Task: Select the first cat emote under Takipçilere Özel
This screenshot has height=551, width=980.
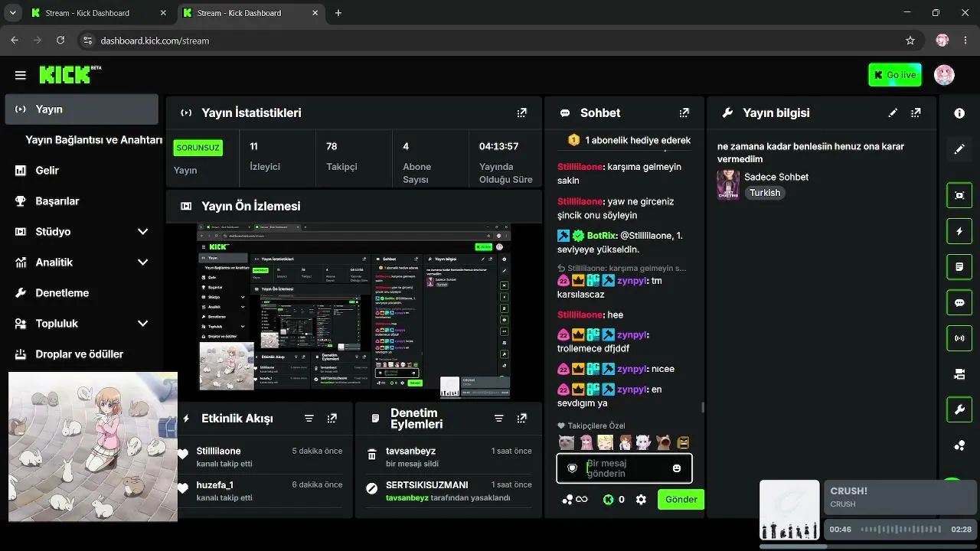Action: [x=566, y=442]
